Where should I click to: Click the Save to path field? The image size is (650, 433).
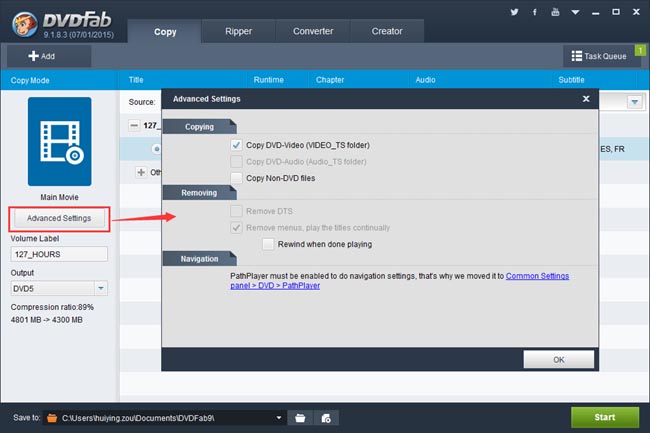[164, 418]
